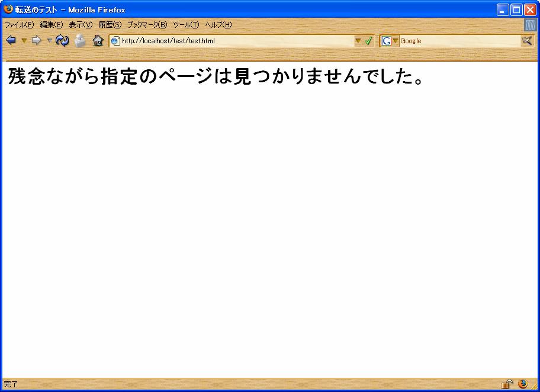Open the 履歴(S) menu

coord(110,25)
